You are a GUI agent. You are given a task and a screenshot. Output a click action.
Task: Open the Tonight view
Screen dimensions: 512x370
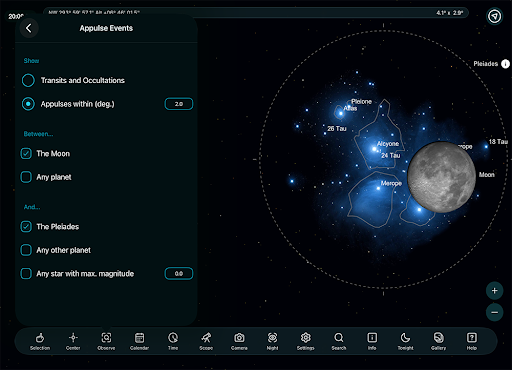pos(405,341)
